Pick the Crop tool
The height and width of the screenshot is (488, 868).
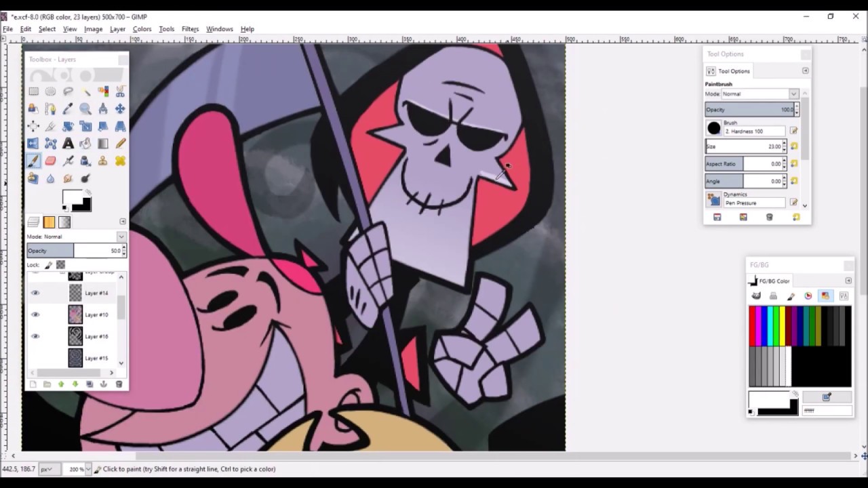(51, 126)
